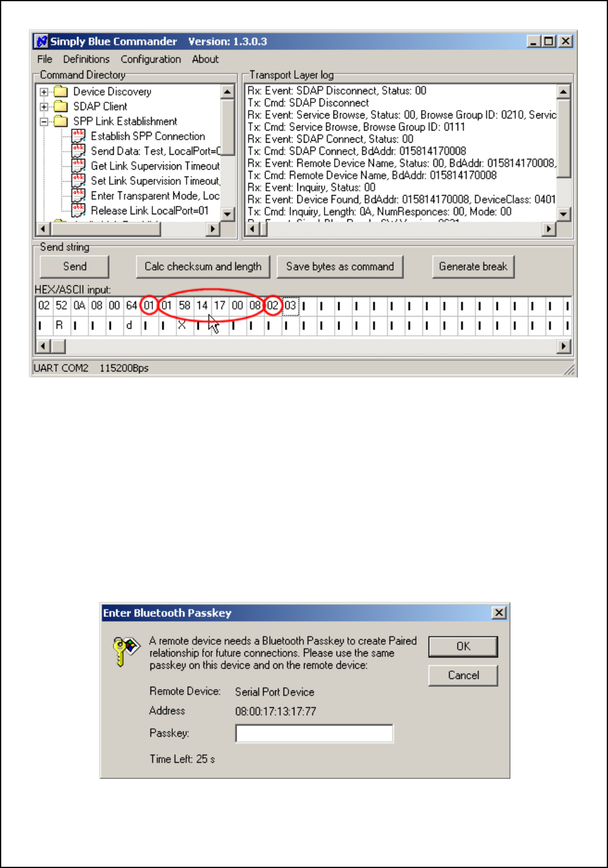This screenshot has height=868, width=608.
Task: Click 'UART COM2' in status bar
Action: click(x=61, y=368)
